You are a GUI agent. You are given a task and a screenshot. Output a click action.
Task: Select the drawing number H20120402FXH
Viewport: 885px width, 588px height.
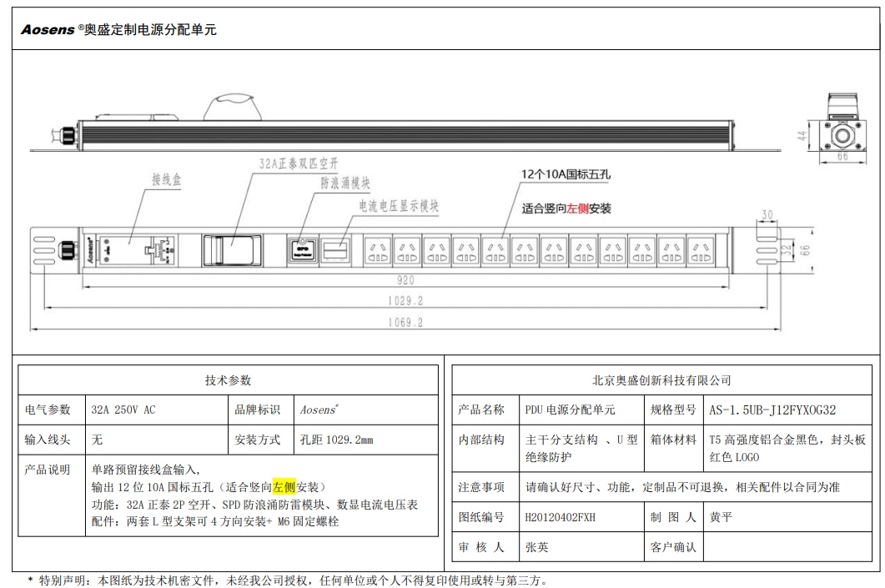click(560, 517)
